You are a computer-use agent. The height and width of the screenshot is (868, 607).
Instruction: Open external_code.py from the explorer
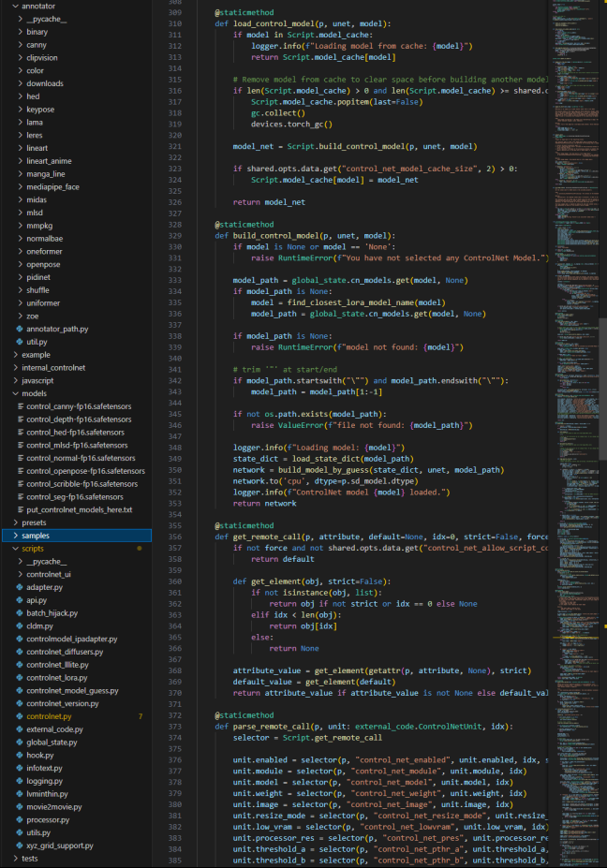pyautogui.click(x=54, y=728)
